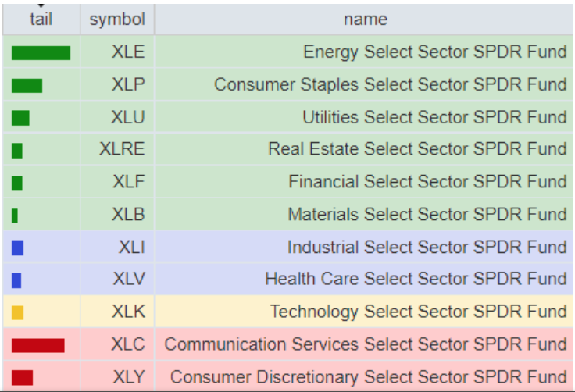
Task: Select the XLP green tail bar
Action: tap(27, 85)
